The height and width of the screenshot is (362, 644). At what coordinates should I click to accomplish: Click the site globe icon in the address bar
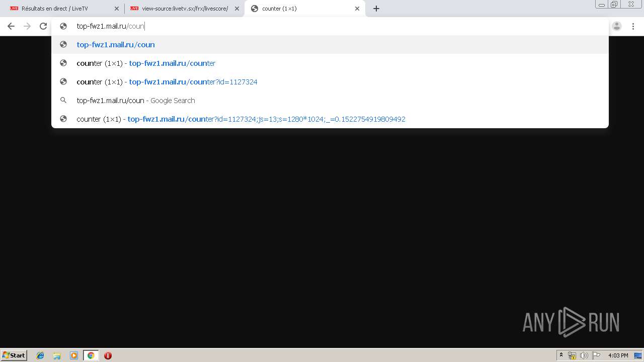(x=63, y=26)
